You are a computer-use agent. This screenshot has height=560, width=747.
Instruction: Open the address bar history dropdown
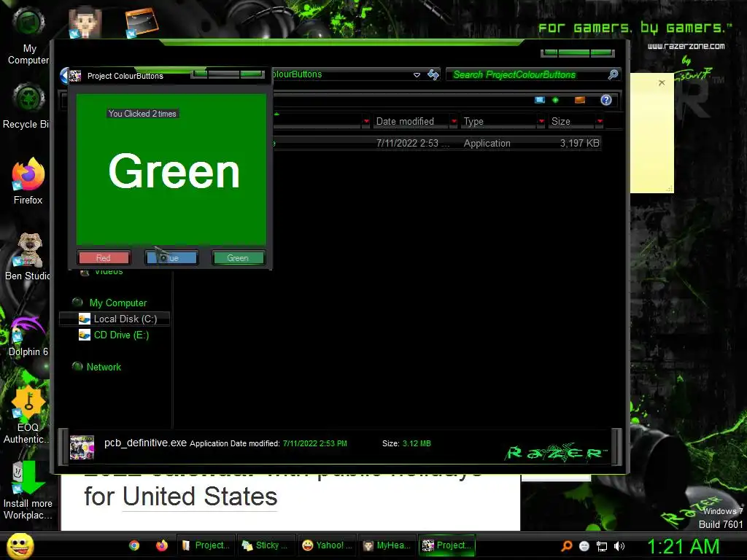pyautogui.click(x=417, y=75)
